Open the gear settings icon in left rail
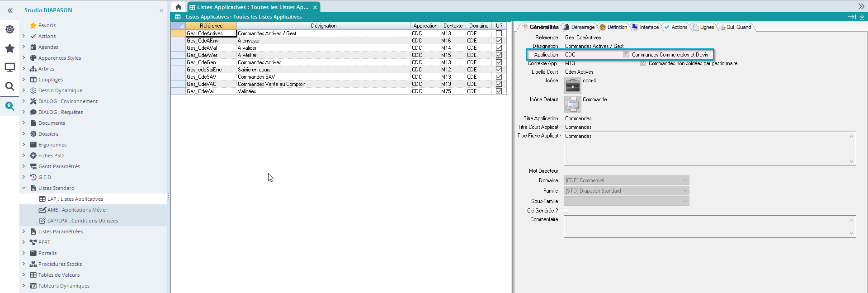Screen dimensions: 868x293 click(9, 29)
